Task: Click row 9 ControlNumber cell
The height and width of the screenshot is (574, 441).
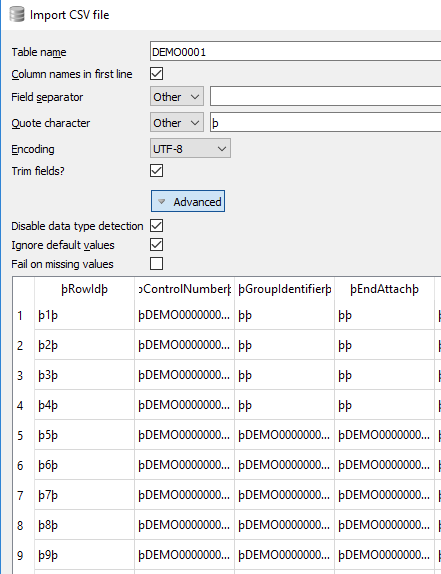Action: 184,555
